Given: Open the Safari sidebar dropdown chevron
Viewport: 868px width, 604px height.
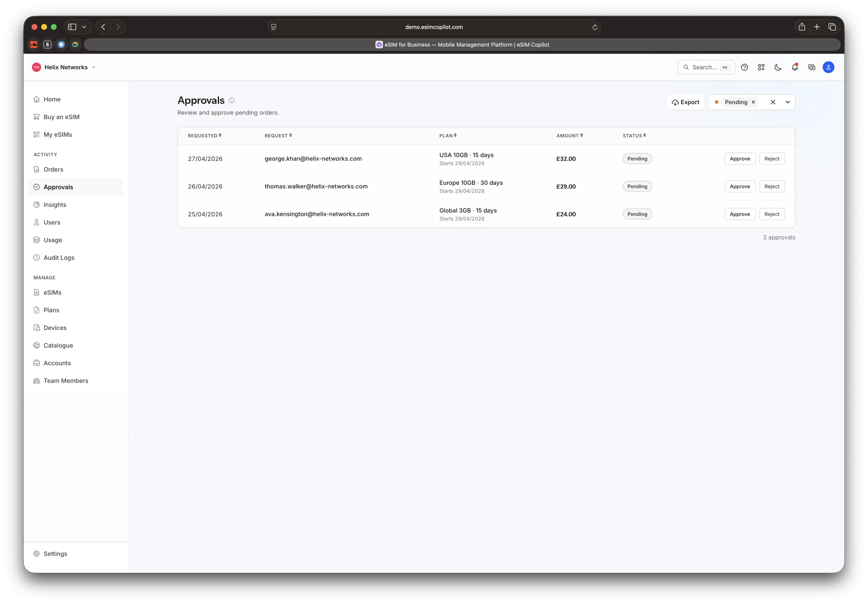Looking at the screenshot, I should point(84,27).
